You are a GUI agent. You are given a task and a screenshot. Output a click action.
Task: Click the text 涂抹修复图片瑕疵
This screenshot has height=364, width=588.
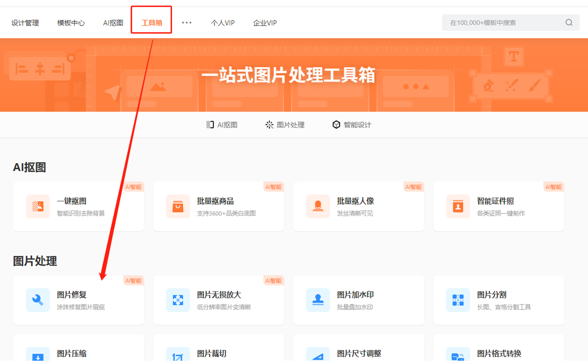pyautogui.click(x=81, y=307)
